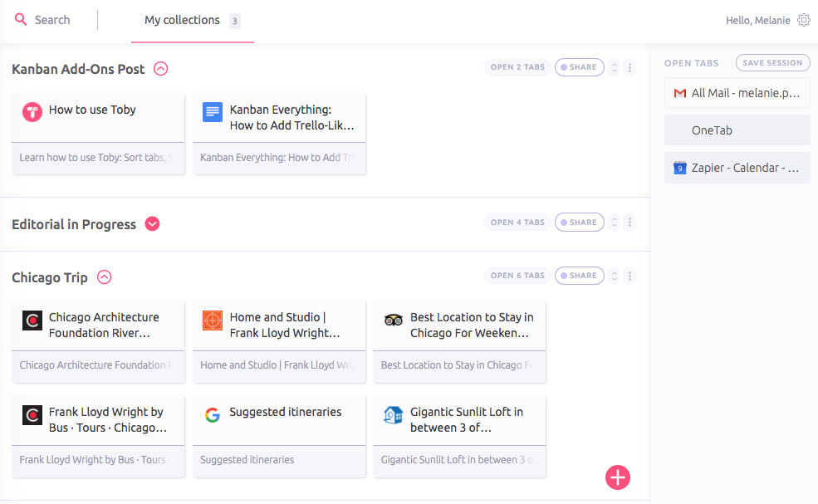Open the settings gear next to Hello, Melanie

(804, 20)
